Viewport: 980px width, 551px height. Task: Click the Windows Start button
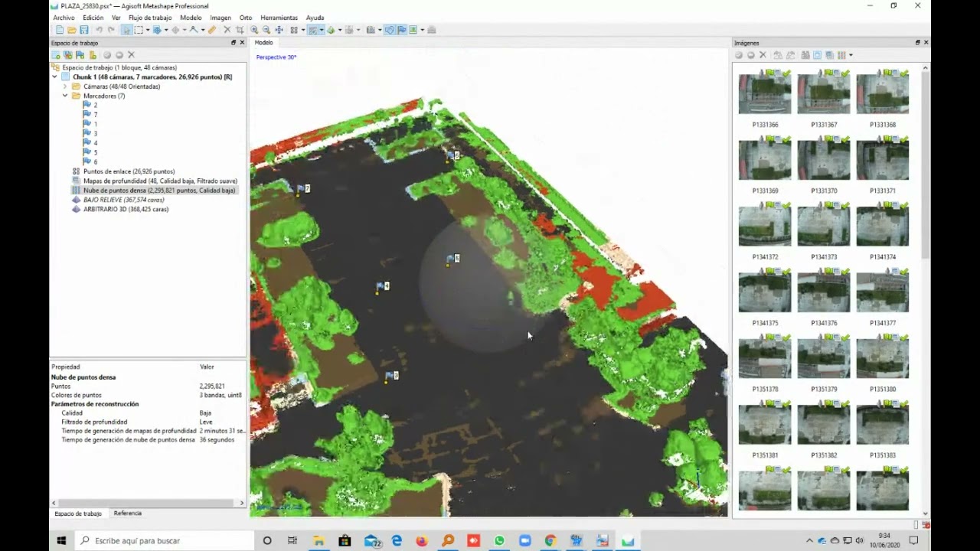click(61, 540)
